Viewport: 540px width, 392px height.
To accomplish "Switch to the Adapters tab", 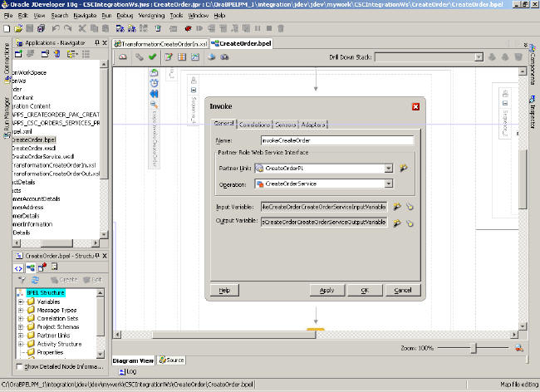I will pos(312,125).
